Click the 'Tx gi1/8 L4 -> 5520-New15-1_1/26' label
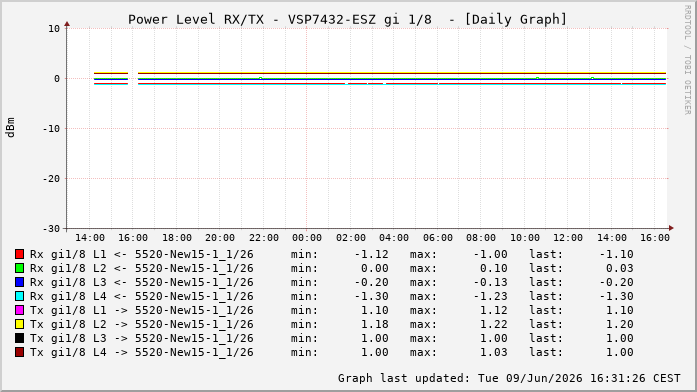 tap(141, 352)
